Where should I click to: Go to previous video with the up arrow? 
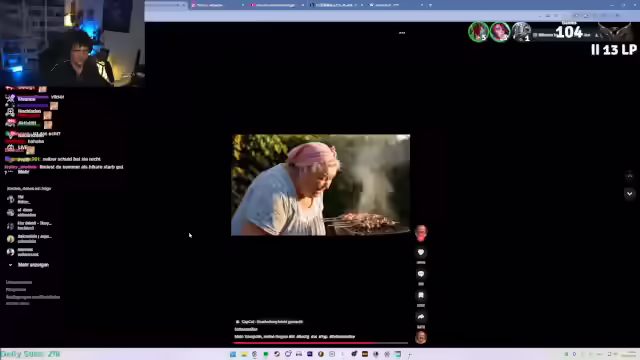[629, 176]
